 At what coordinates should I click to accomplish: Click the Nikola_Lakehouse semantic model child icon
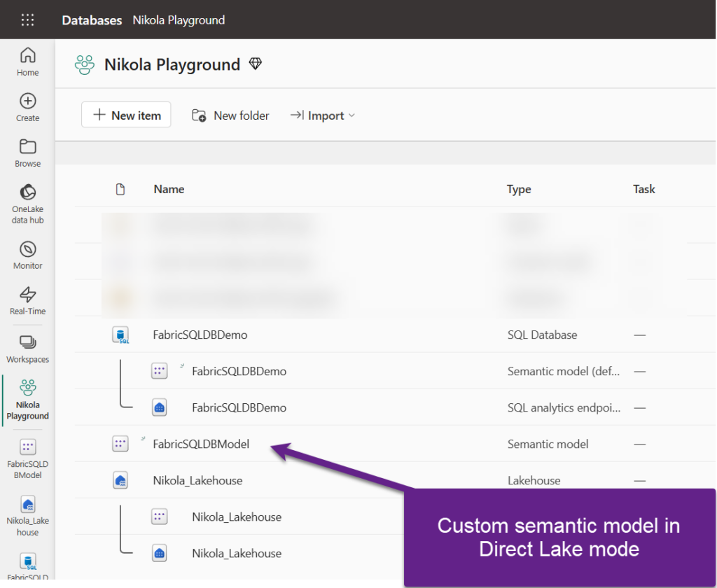(x=159, y=517)
